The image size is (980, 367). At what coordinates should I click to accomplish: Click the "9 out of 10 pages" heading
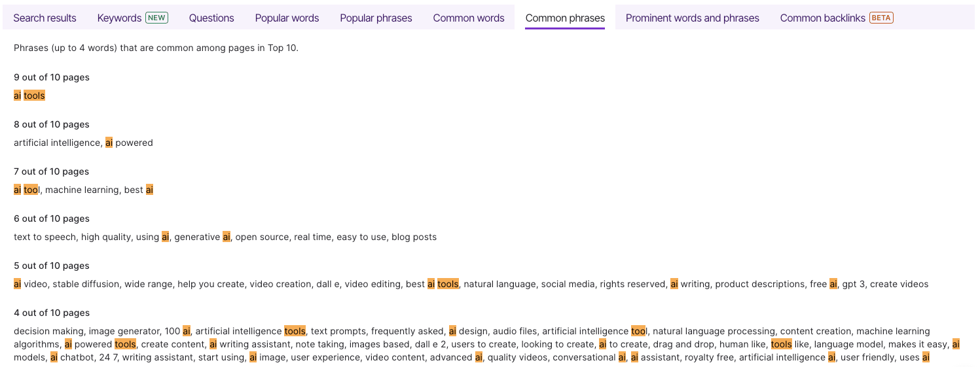(52, 77)
